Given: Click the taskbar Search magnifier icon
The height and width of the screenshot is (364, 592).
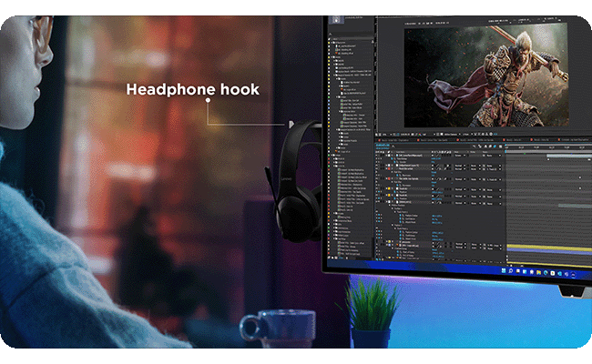Looking at the screenshot, I should [x=510, y=270].
